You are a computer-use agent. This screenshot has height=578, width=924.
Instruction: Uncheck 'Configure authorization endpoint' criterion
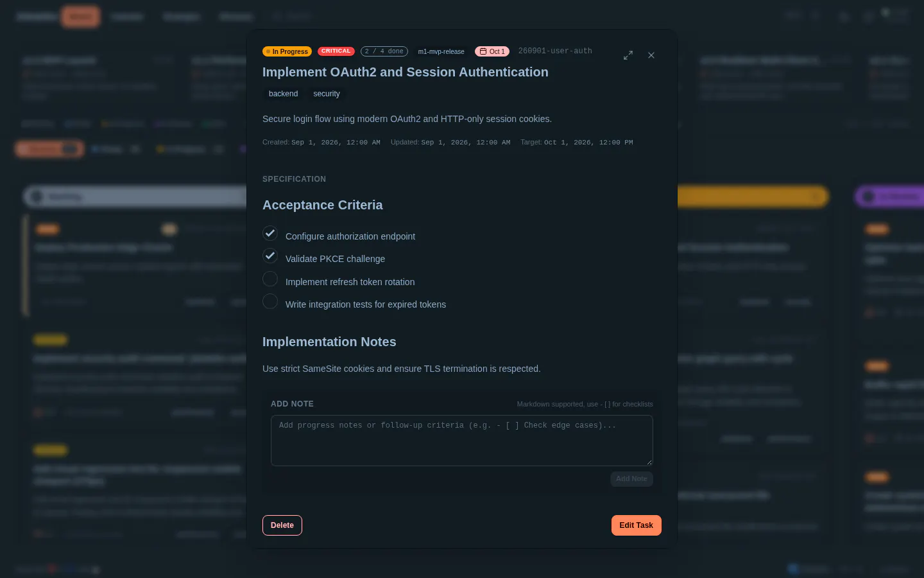pyautogui.click(x=270, y=233)
